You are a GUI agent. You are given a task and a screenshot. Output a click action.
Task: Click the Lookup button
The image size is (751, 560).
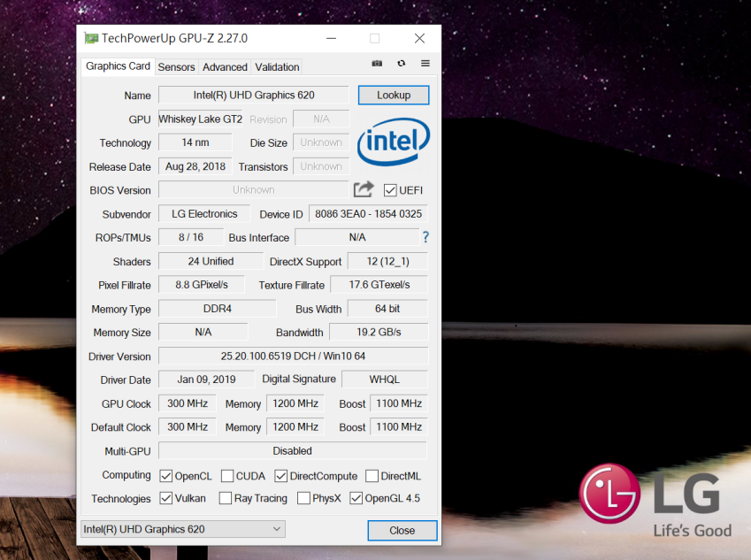[x=394, y=95]
